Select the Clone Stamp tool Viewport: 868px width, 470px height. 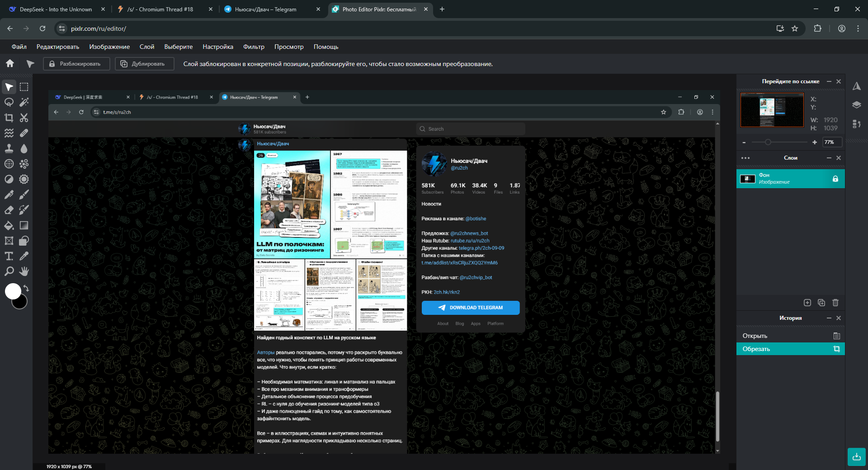click(x=9, y=148)
